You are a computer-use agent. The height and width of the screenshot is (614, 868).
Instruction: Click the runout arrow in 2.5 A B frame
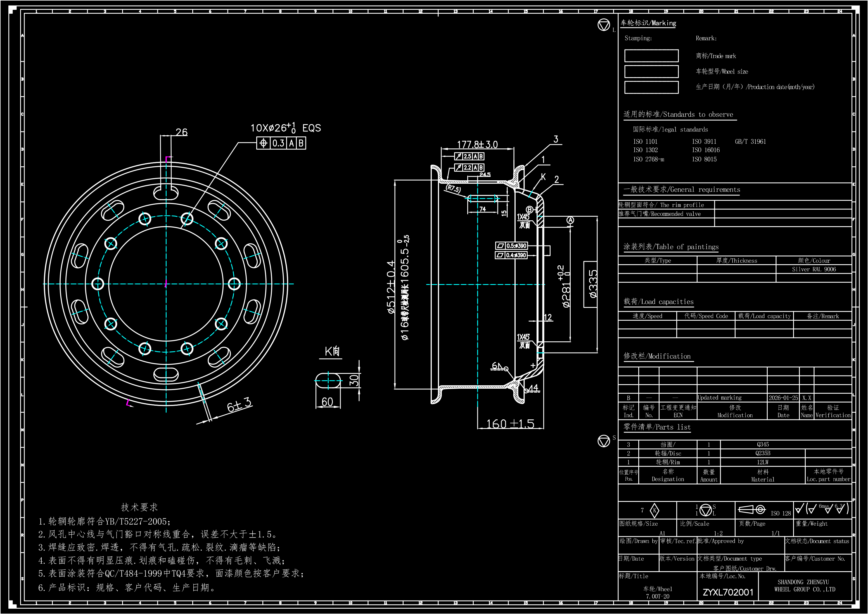459,156
